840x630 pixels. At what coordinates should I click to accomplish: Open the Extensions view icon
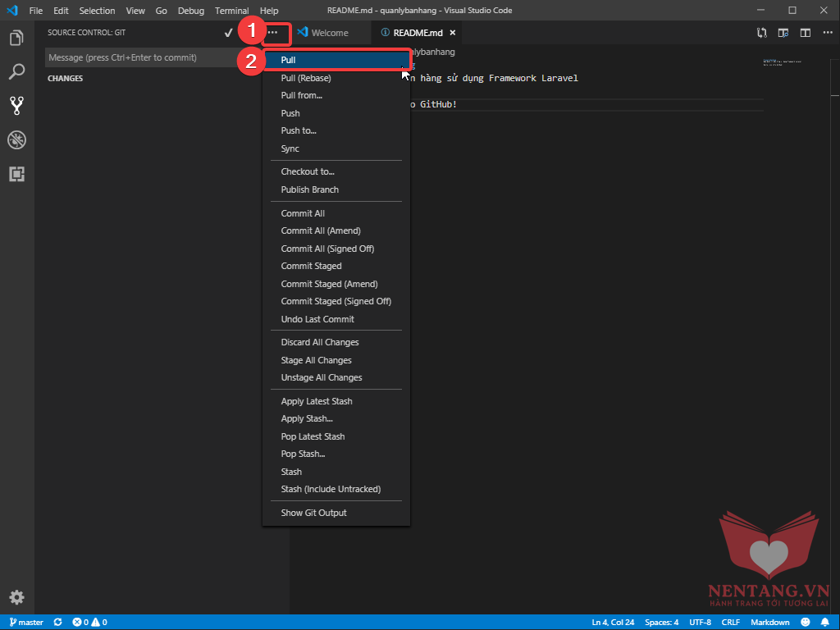click(16, 174)
